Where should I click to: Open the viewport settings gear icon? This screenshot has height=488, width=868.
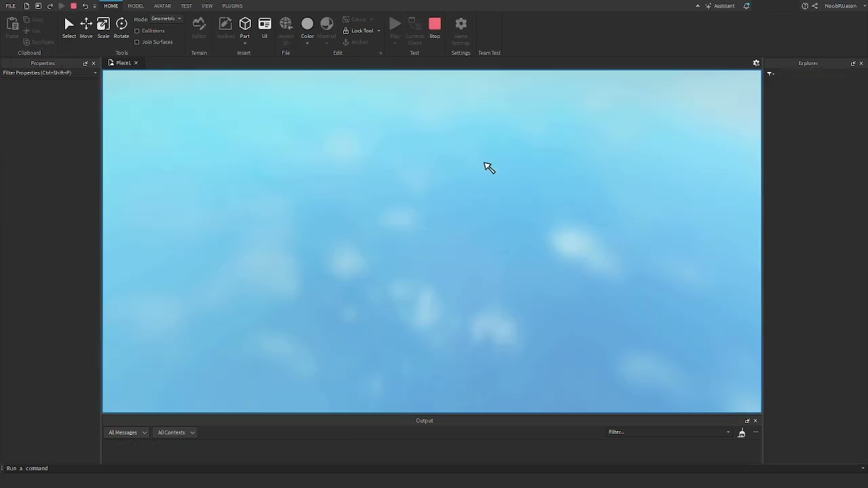[756, 63]
